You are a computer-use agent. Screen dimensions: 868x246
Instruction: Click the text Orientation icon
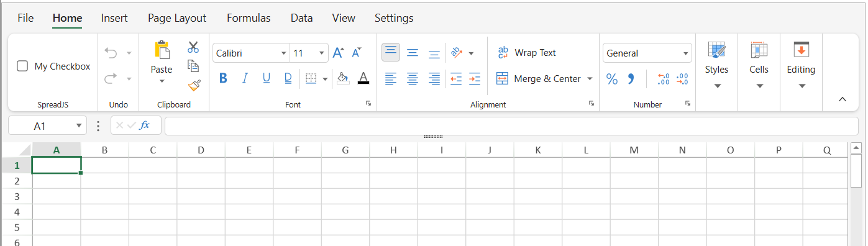457,53
